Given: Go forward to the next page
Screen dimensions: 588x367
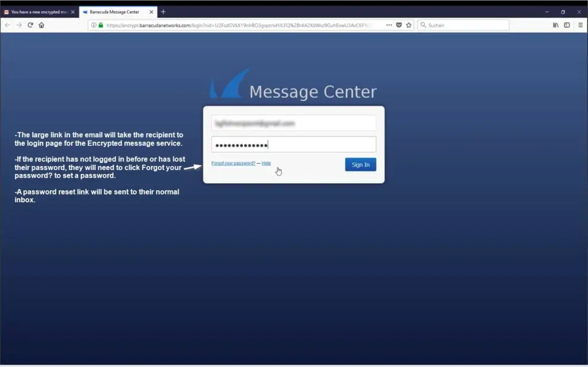Looking at the screenshot, I should 19,25.
